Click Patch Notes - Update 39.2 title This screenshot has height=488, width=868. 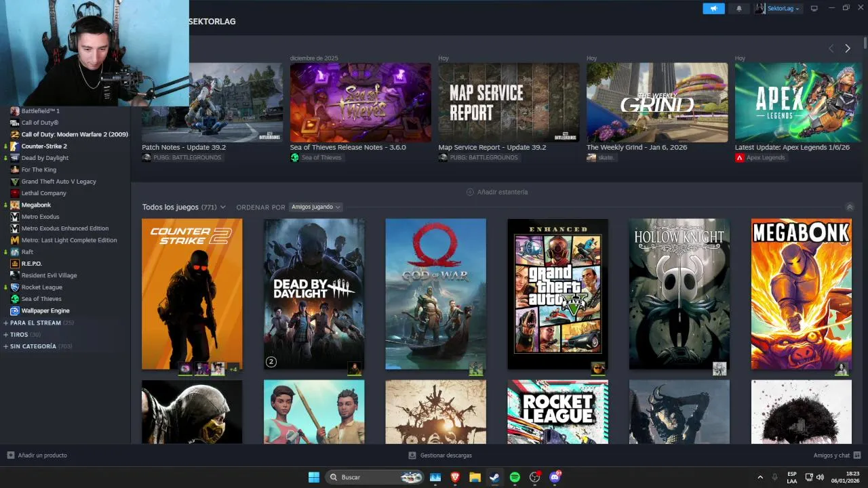point(184,147)
